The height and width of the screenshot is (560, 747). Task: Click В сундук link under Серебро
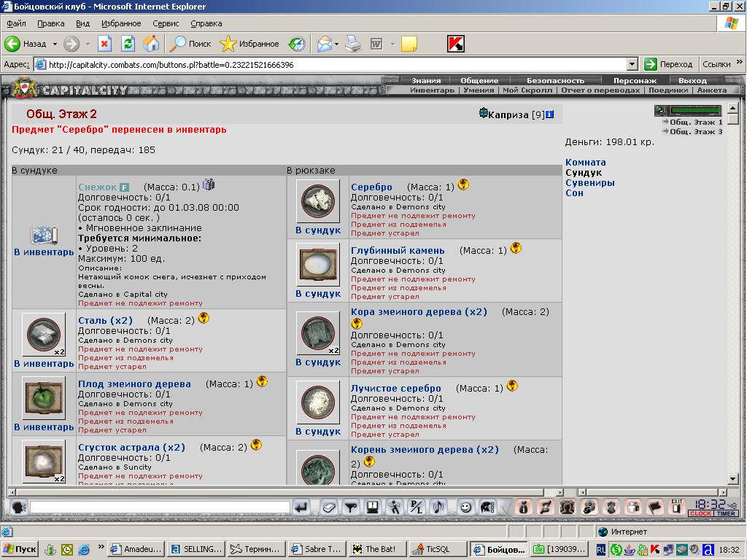(x=318, y=230)
